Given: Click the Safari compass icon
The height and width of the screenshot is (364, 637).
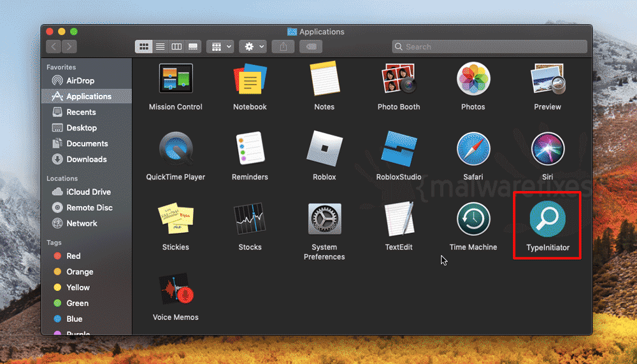Looking at the screenshot, I should 473,148.
